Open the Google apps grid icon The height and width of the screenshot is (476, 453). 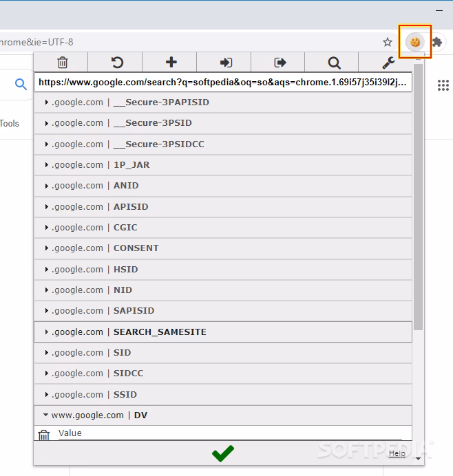click(443, 85)
